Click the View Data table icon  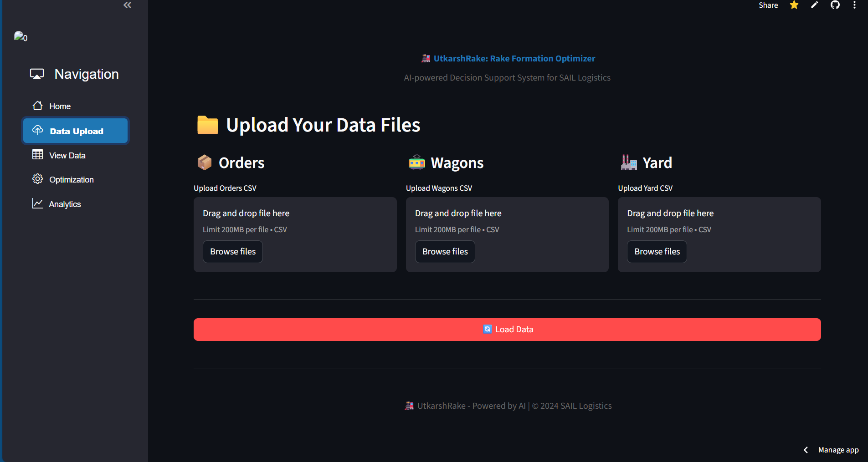coord(38,155)
